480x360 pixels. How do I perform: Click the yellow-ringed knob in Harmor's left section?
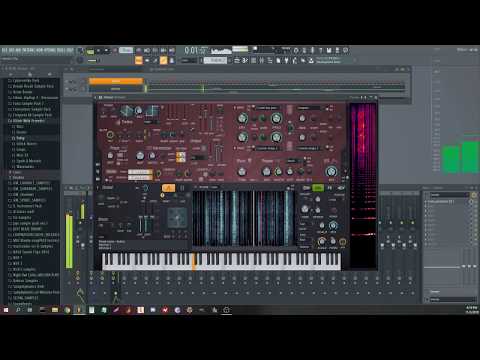tap(110, 135)
